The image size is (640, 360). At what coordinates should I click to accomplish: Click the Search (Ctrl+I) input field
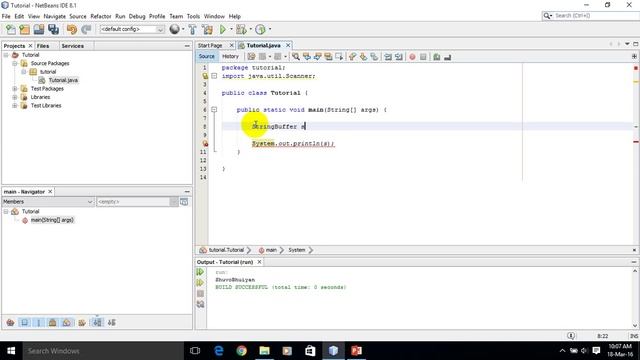click(593, 16)
